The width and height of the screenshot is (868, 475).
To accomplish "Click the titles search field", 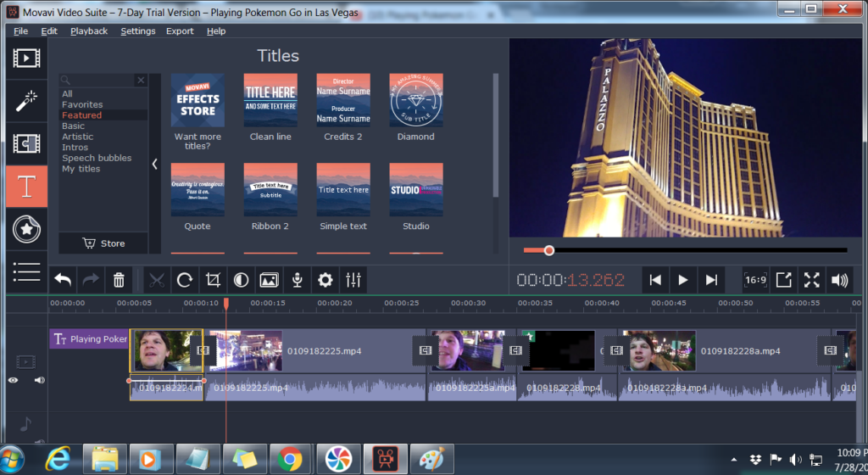I will click(x=97, y=81).
